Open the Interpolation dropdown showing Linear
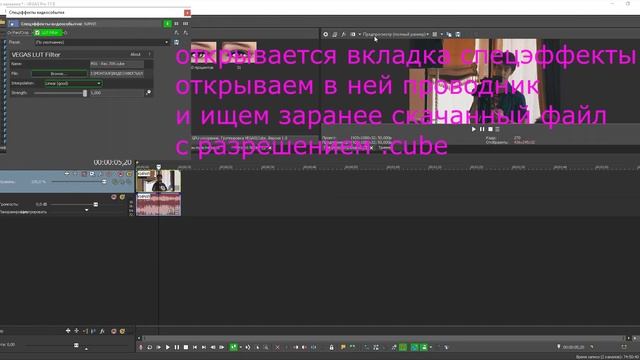Screen dimensions: 640x360 [73, 84]
